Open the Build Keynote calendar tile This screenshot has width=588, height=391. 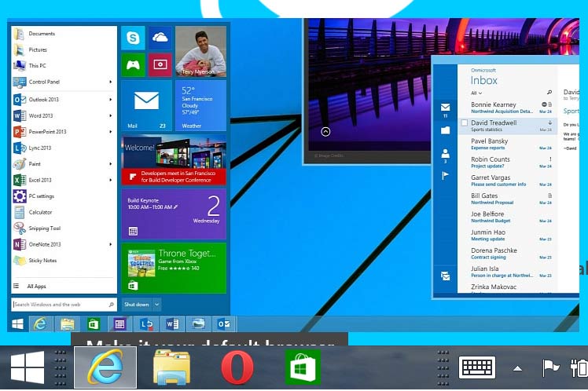click(x=174, y=214)
